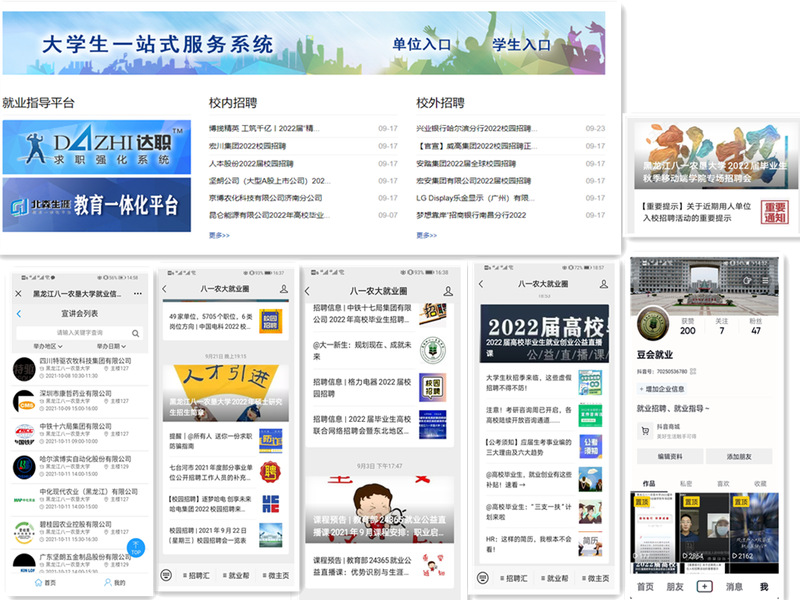800x600 pixels.
Task: Open the three-dot more options menu
Action: (x=137, y=294)
